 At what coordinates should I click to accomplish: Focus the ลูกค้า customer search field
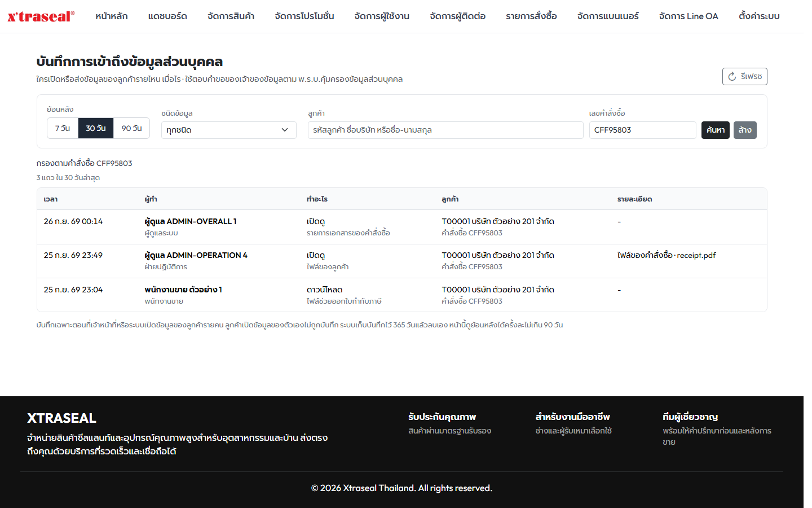pyautogui.click(x=445, y=130)
